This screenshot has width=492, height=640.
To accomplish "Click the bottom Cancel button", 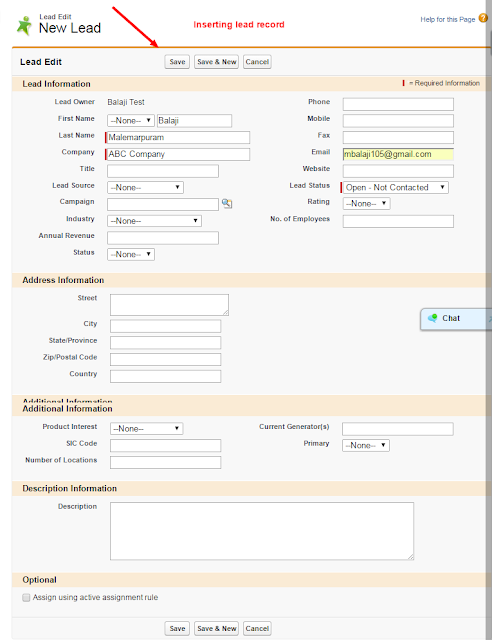I will [x=257, y=629].
